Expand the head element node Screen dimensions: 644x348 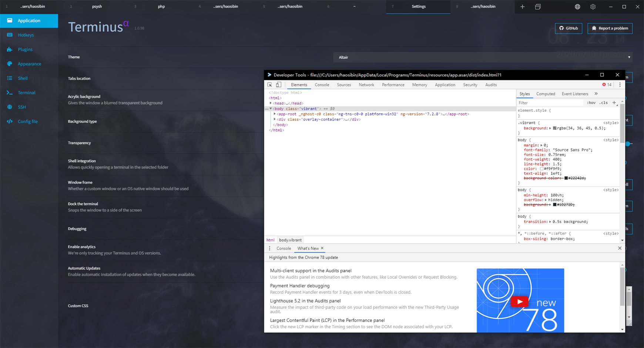tap(271, 103)
